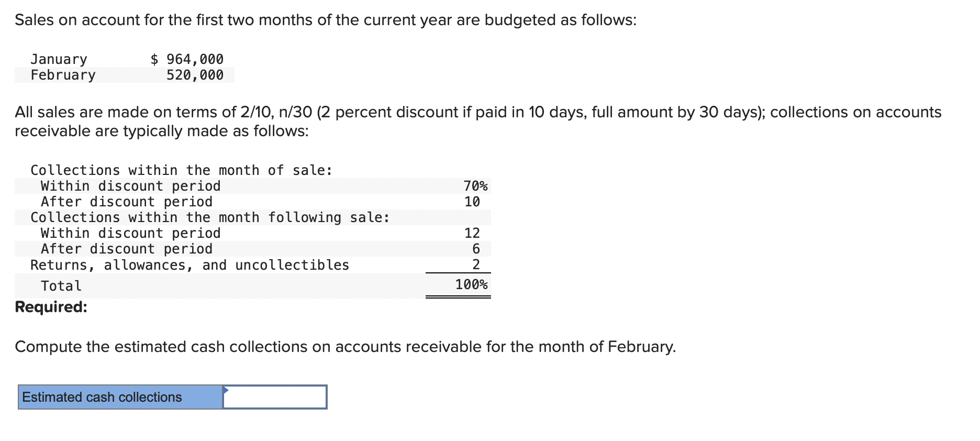This screenshot has width=980, height=441.
Task: Click the Estimated cash collections input field
Action: pyautogui.click(x=275, y=397)
